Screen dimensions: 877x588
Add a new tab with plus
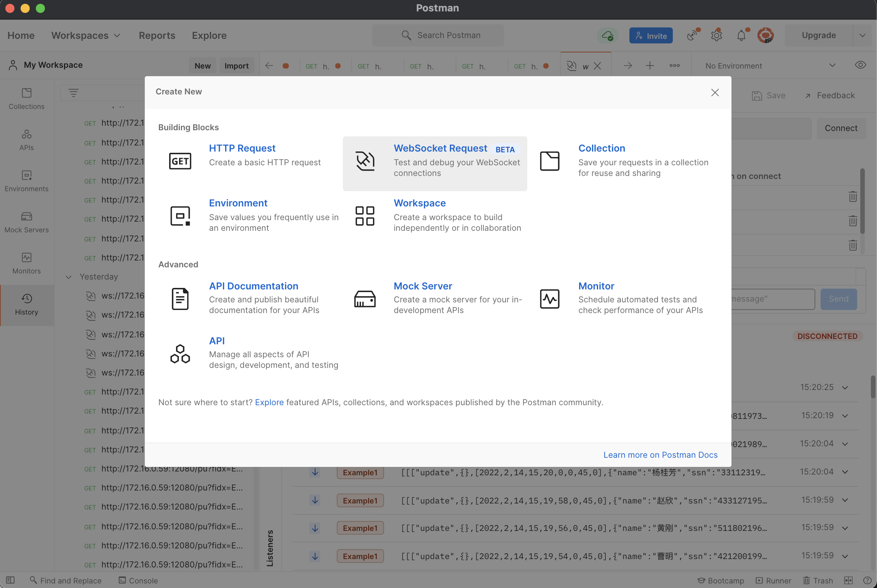tap(650, 66)
